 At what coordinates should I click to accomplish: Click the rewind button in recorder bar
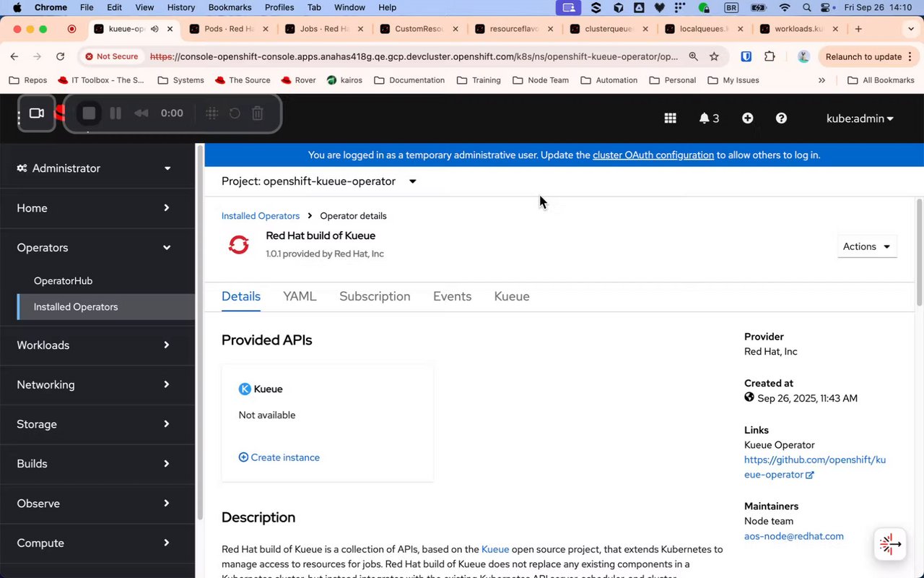141,113
